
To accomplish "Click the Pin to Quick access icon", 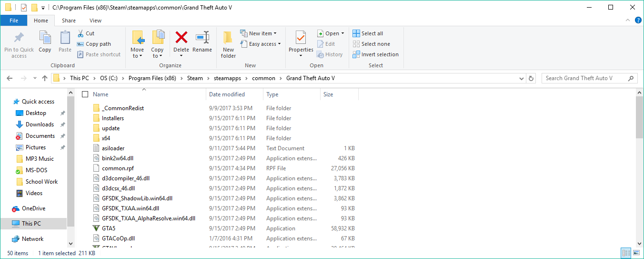I will coord(19,38).
